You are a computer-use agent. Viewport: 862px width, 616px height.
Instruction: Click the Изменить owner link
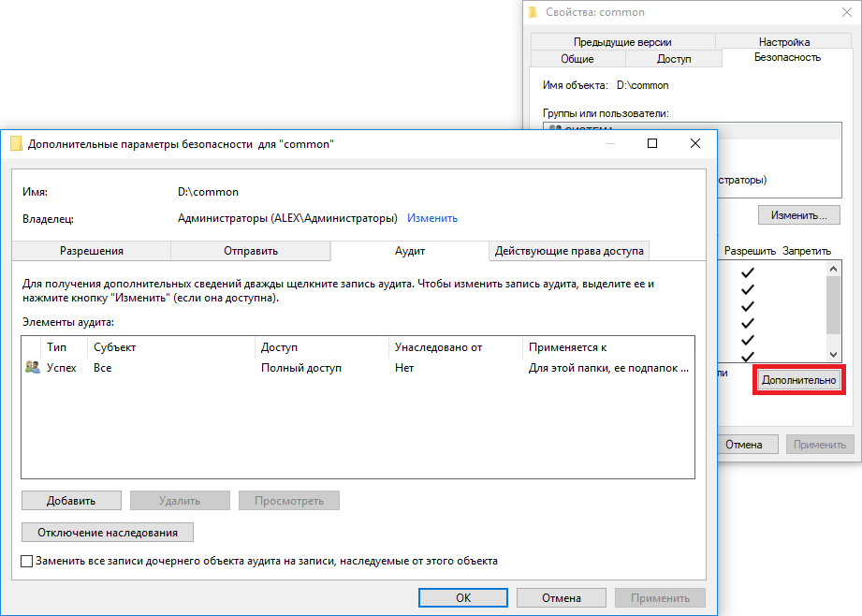click(432, 218)
